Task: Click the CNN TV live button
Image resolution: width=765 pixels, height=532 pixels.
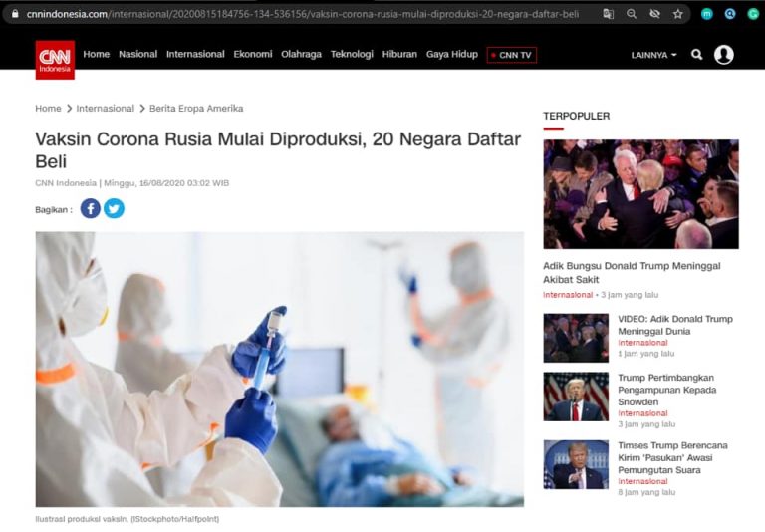Action: coord(511,55)
